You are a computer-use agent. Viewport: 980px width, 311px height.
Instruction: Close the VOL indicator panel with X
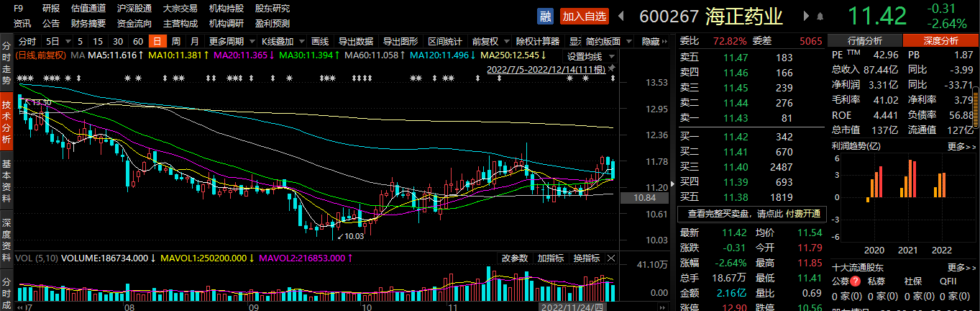pos(611,258)
